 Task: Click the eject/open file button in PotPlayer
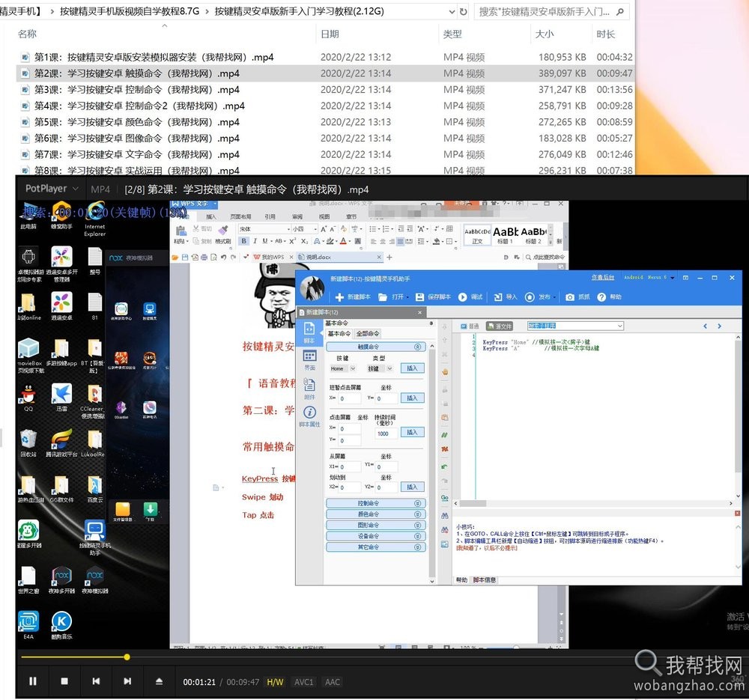point(159,681)
